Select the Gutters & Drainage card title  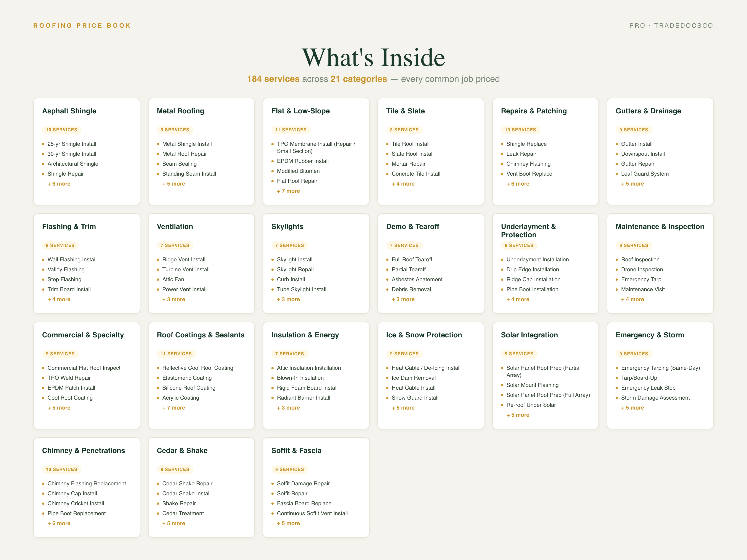(648, 111)
